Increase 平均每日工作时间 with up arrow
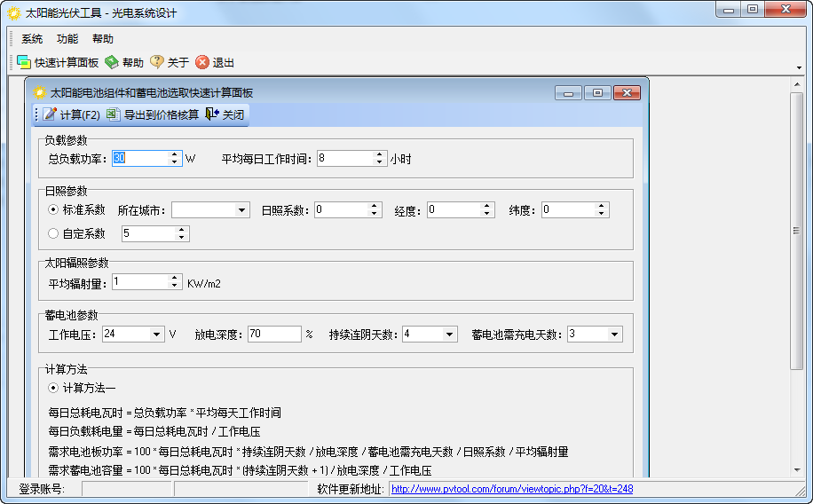The image size is (813, 504). [380, 154]
